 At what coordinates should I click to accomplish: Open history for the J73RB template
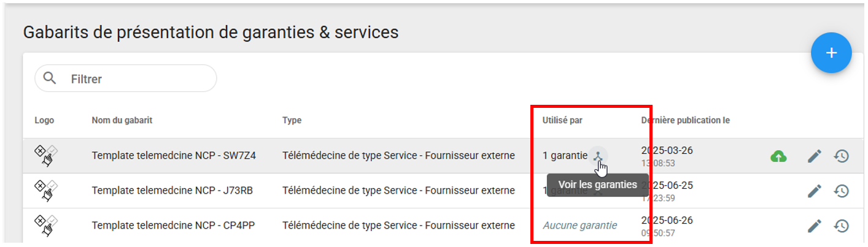tap(841, 191)
